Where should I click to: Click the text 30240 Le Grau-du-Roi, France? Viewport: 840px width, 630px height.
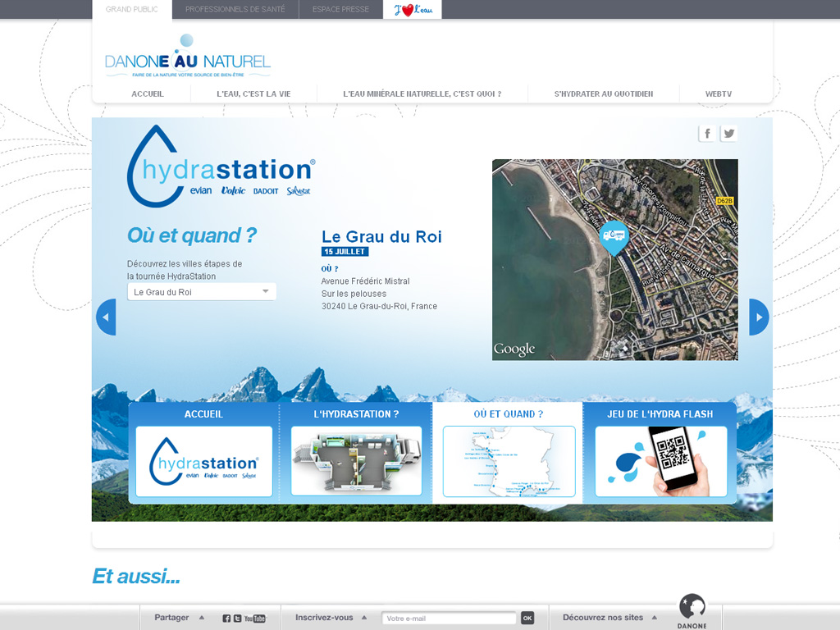click(379, 307)
